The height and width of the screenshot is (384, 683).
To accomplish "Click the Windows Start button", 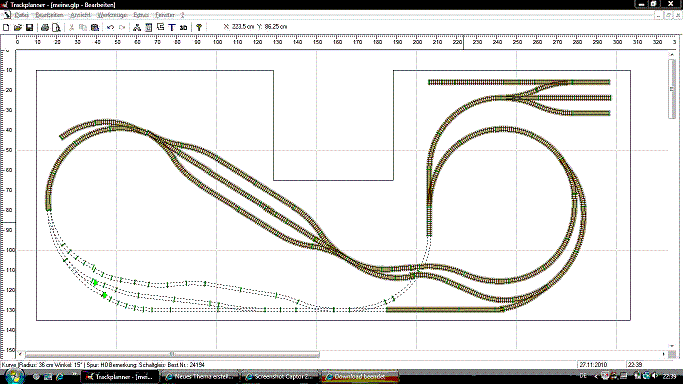I will 14,377.
